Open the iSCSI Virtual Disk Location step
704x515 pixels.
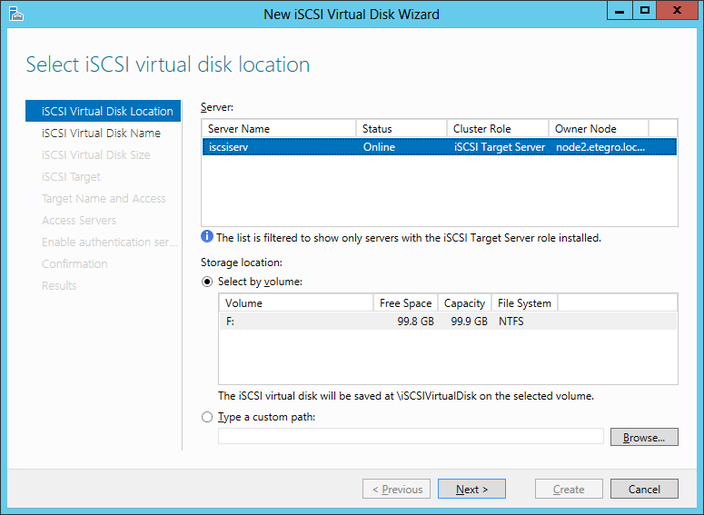[x=107, y=111]
